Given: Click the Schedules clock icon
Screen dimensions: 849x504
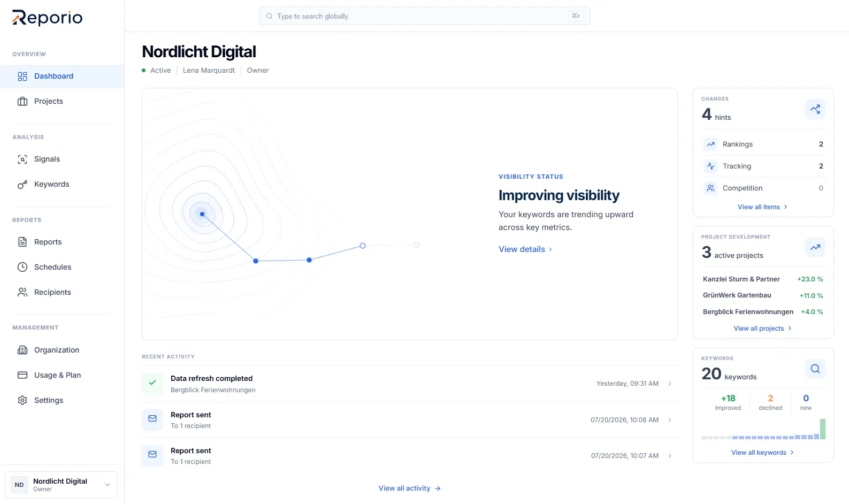Looking at the screenshot, I should click(22, 268).
